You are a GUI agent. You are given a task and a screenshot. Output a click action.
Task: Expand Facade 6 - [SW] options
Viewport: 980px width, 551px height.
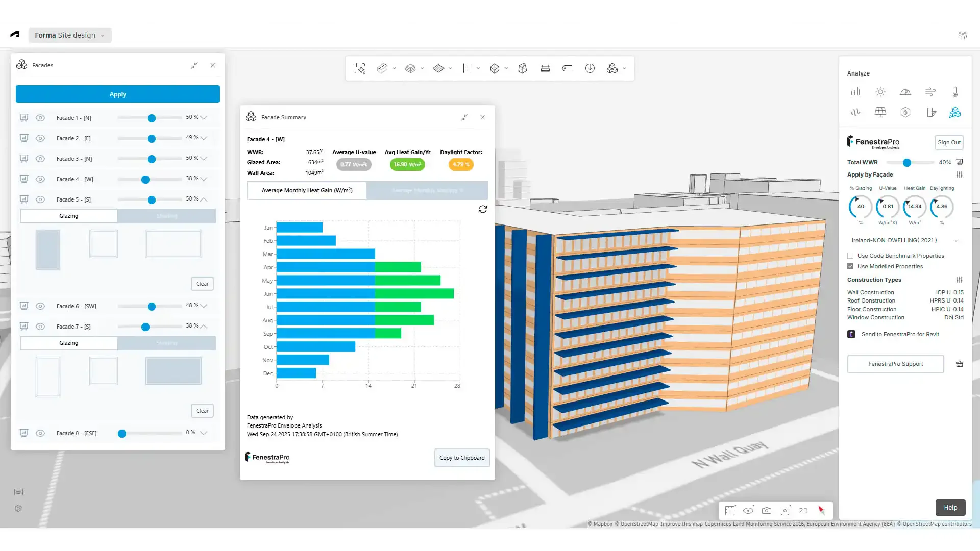tap(204, 306)
